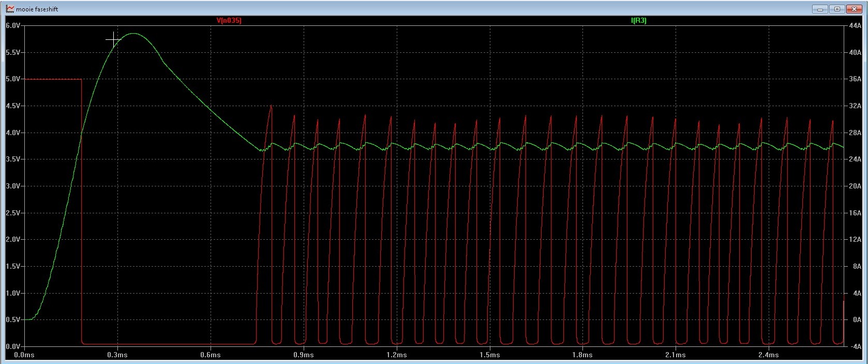Image resolution: width=868 pixels, height=364 pixels.
Task: Click the 24A right axis label
Action: point(855,159)
